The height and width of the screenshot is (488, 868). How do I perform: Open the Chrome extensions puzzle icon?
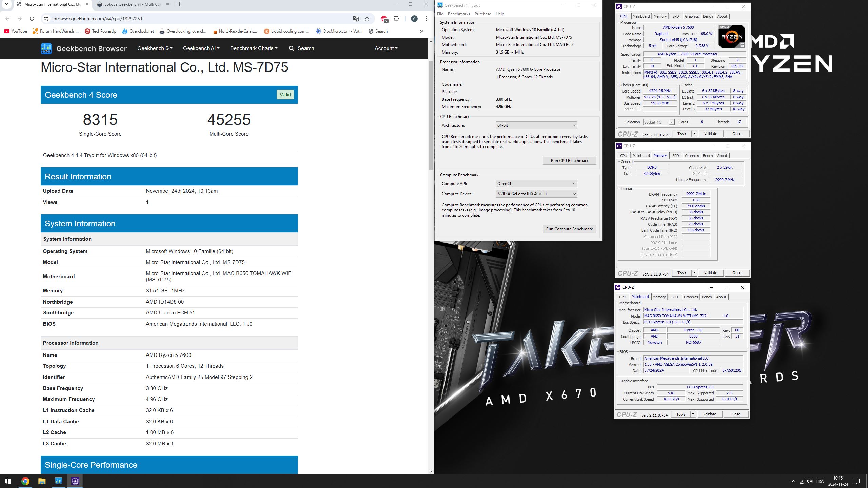coord(396,19)
